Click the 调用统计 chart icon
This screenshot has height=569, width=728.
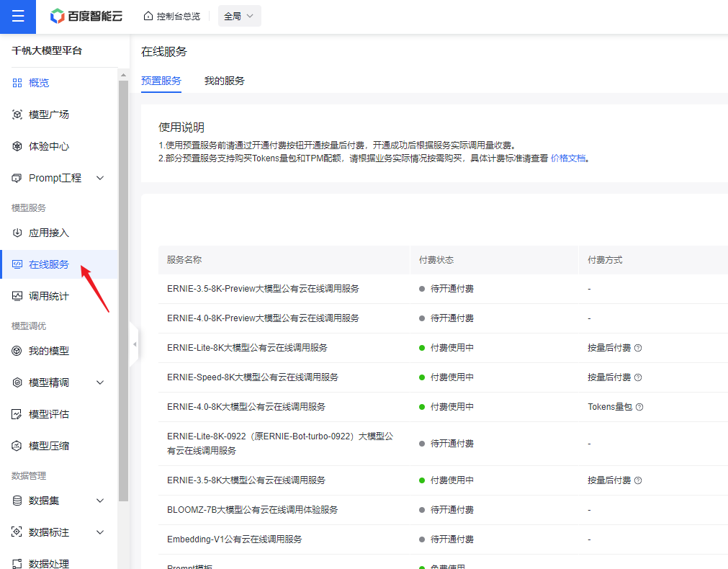click(17, 296)
